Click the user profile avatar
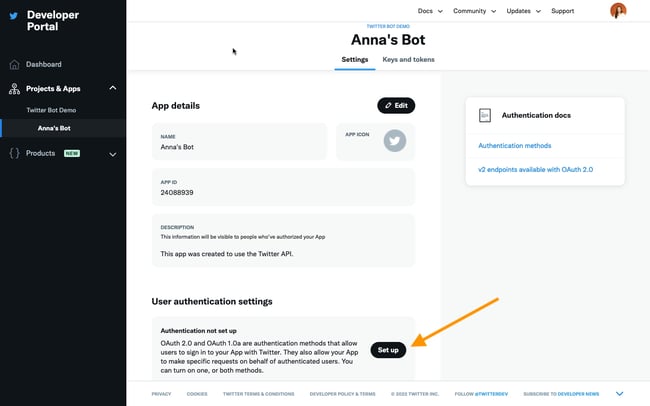650x406 pixels. [618, 11]
